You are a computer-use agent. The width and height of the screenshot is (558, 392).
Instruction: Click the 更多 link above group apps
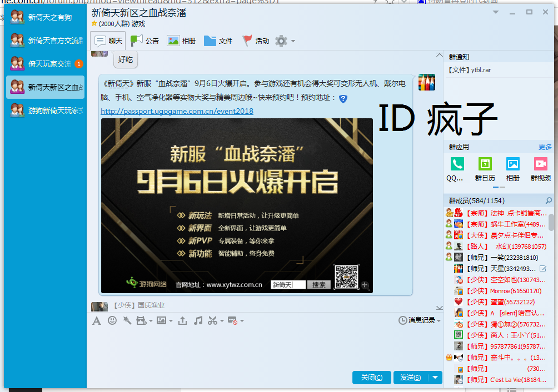pos(544,146)
